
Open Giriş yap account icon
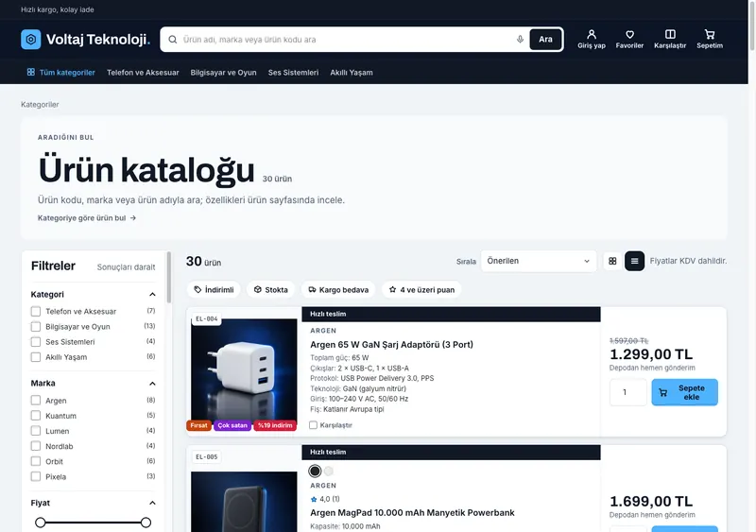pyautogui.click(x=592, y=39)
